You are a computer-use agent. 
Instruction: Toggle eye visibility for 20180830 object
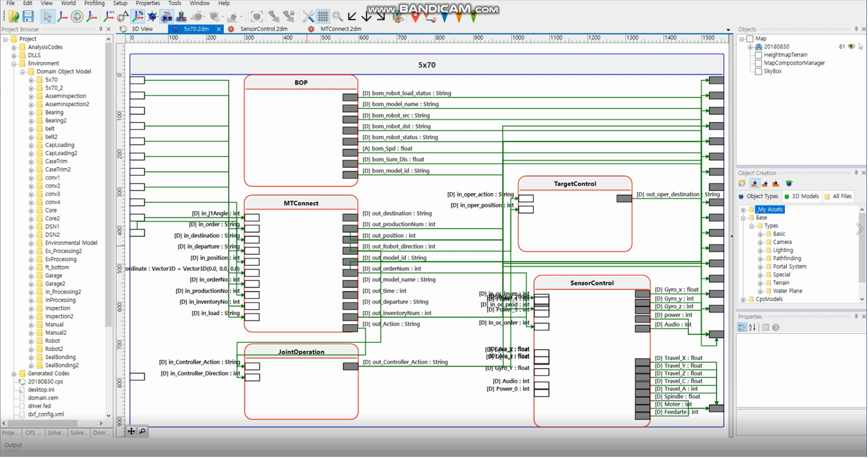[851, 47]
